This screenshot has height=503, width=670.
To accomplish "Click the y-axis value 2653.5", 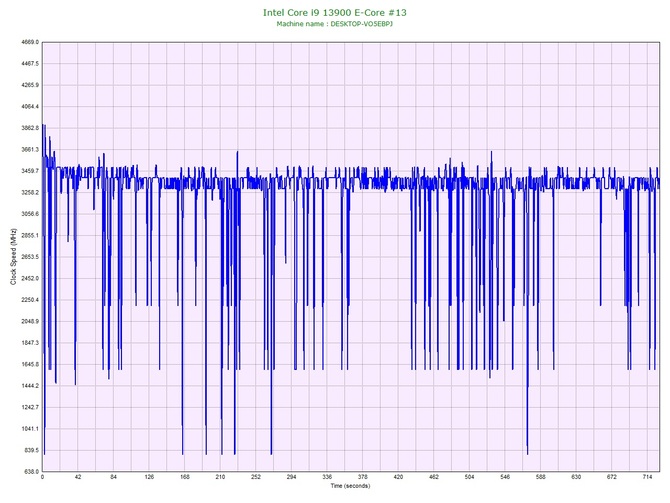I will coord(30,257).
